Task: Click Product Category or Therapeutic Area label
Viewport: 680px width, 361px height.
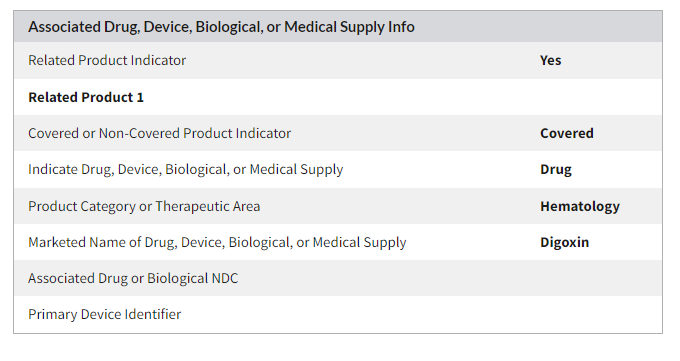Action: [144, 206]
